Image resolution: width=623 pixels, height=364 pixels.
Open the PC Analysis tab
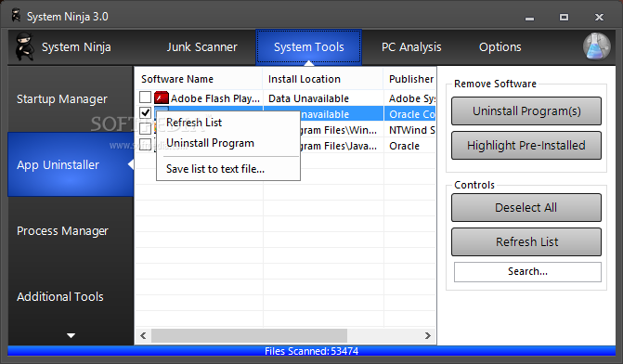point(411,46)
